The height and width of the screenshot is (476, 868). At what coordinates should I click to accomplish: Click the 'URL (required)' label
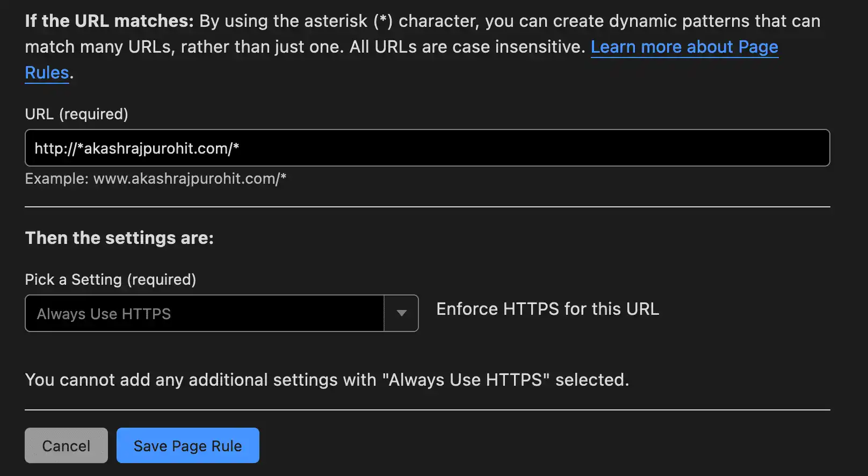pyautogui.click(x=77, y=114)
